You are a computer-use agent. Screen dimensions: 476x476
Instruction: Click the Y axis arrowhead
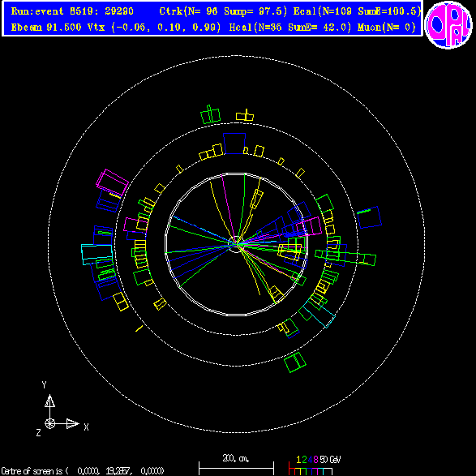click(49, 401)
